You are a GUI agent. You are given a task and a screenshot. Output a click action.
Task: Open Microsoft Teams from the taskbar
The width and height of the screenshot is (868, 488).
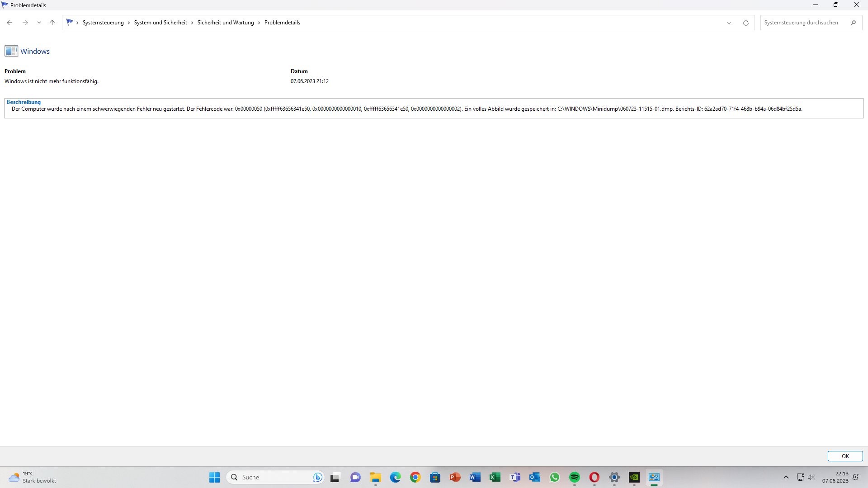515,477
